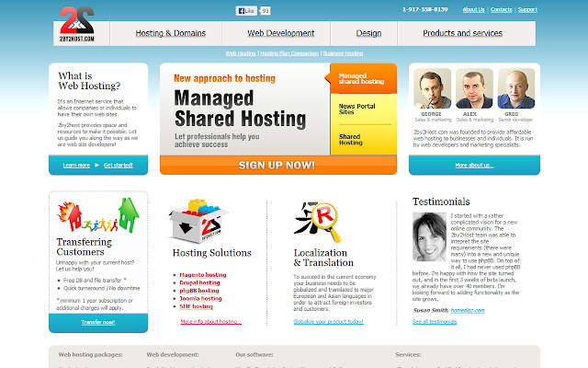The width and height of the screenshot is (588, 368).
Task: Click Learn more in Web Hosting box
Action: click(76, 166)
